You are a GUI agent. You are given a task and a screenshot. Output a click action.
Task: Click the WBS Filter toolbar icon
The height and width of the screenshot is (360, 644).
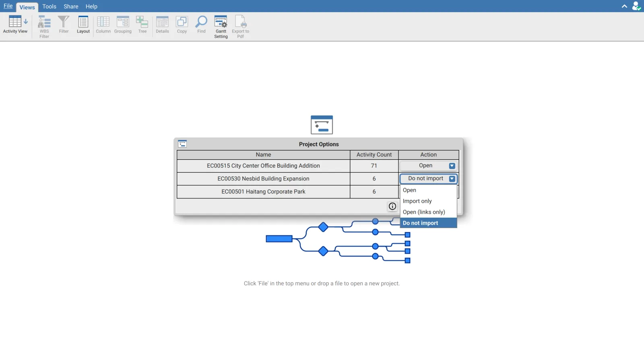[x=44, y=27]
